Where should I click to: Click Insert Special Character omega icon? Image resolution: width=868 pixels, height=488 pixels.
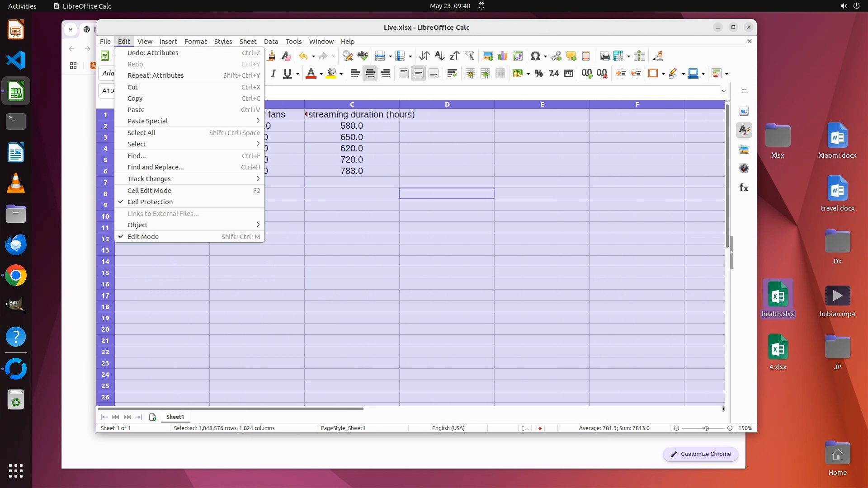535,56
